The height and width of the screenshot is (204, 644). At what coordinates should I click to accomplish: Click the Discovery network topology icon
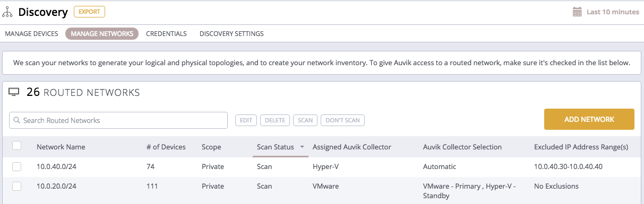[x=7, y=12]
